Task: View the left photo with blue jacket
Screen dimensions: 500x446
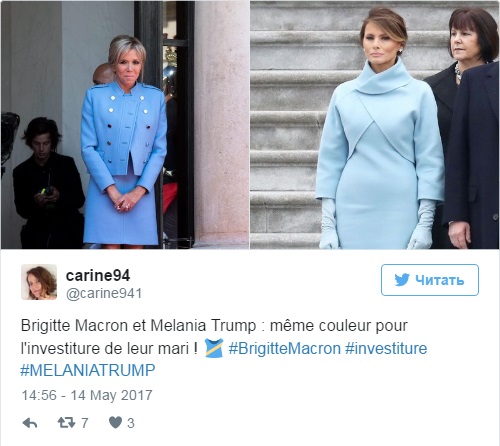Action: tap(125, 125)
